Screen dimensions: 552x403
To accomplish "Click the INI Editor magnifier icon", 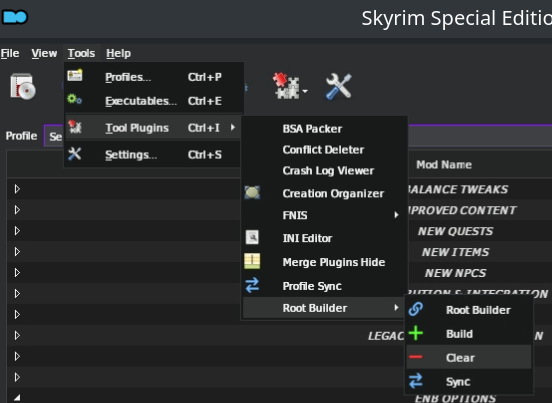I will pos(252,238).
